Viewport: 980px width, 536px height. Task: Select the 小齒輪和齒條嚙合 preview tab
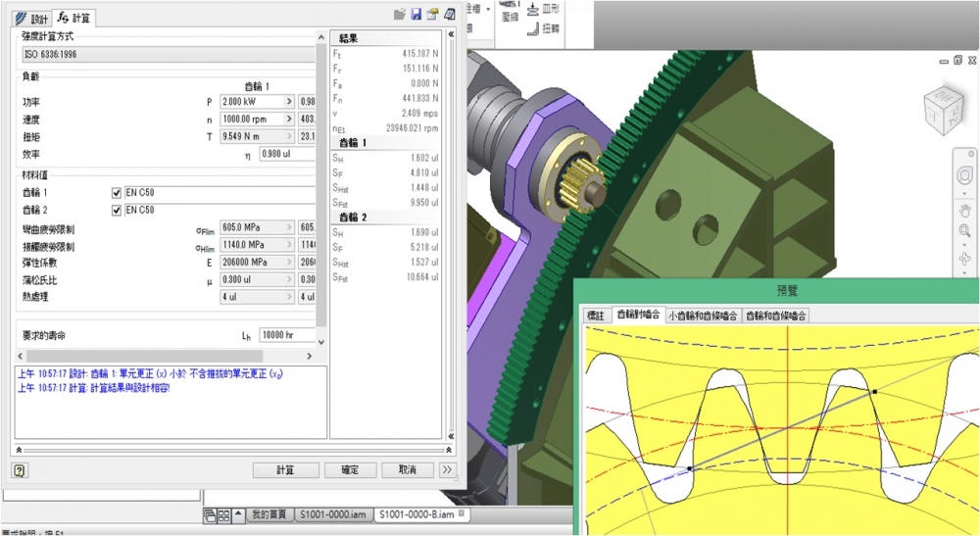point(703,316)
